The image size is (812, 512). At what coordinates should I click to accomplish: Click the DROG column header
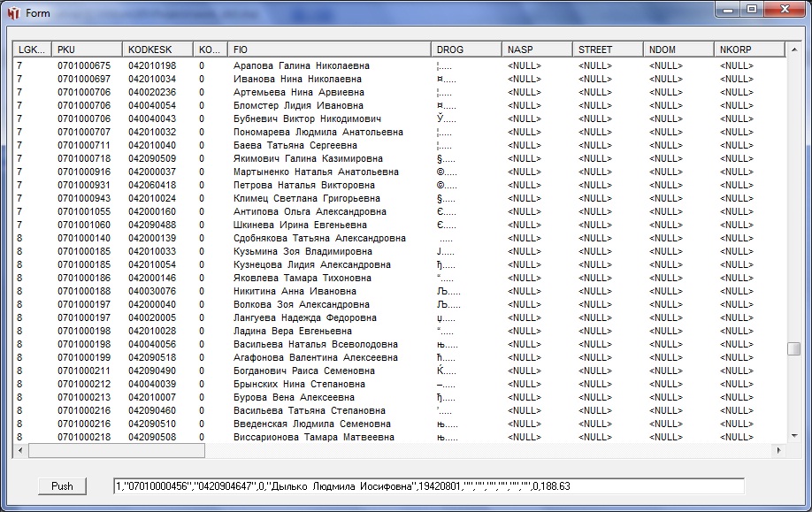(x=466, y=50)
